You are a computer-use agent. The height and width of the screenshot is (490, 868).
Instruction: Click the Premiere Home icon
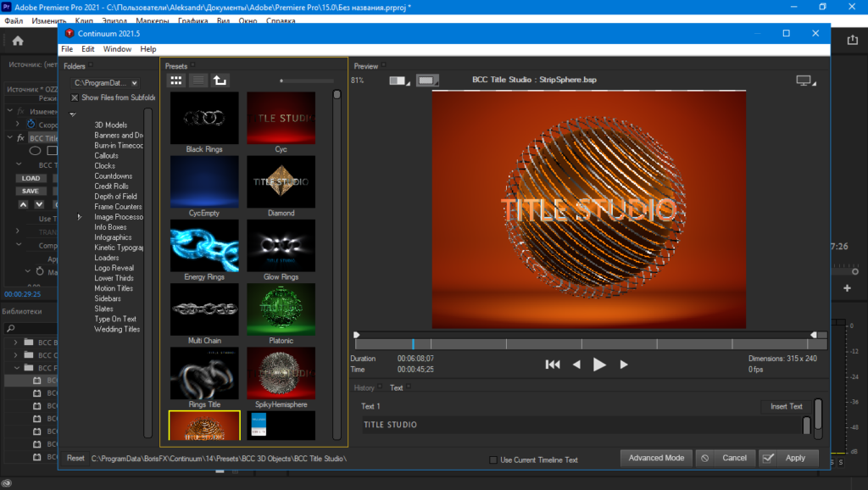click(18, 41)
